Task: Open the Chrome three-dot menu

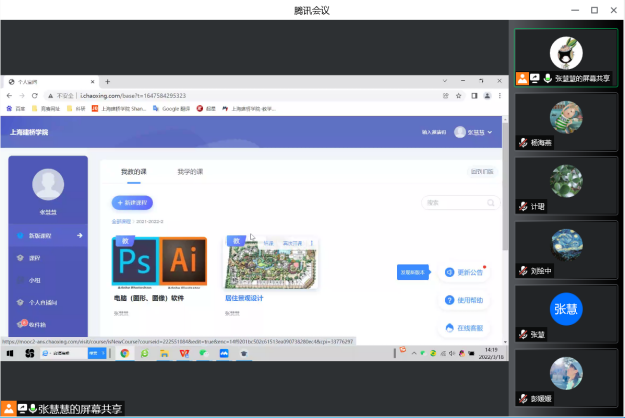Action: (500, 95)
